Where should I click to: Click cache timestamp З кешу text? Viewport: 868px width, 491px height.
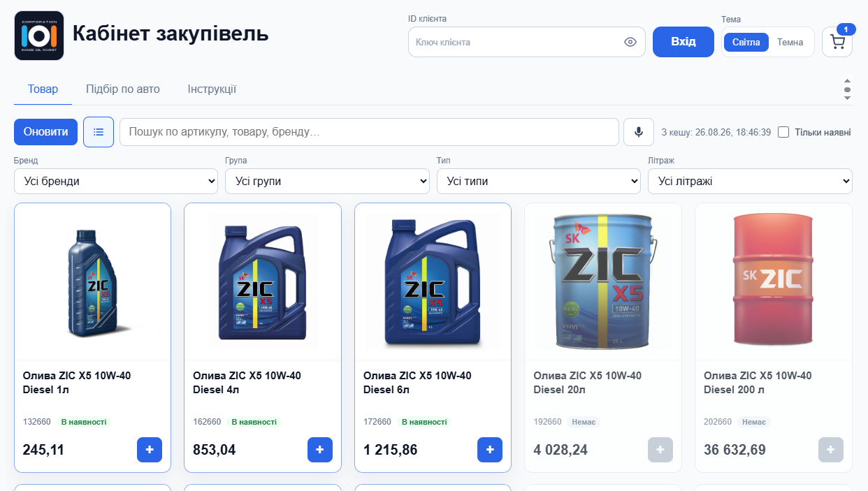coord(716,132)
